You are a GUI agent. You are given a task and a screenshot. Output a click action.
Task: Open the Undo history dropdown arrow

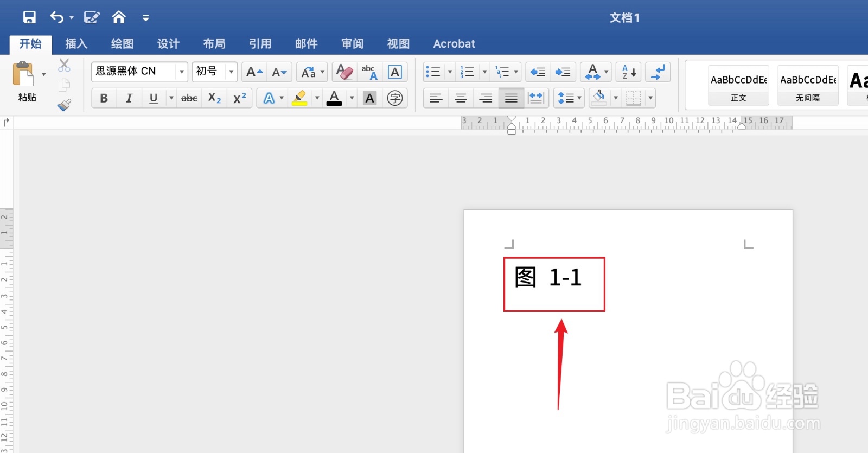click(72, 18)
